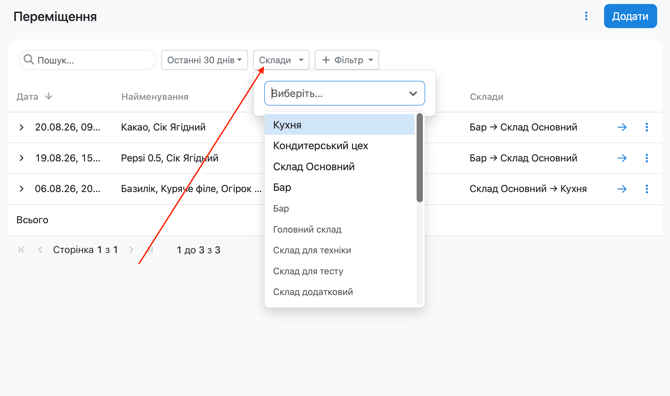670x396 pixels.
Task: Click the blue arrow in the 06.08.26 row
Action: point(622,189)
